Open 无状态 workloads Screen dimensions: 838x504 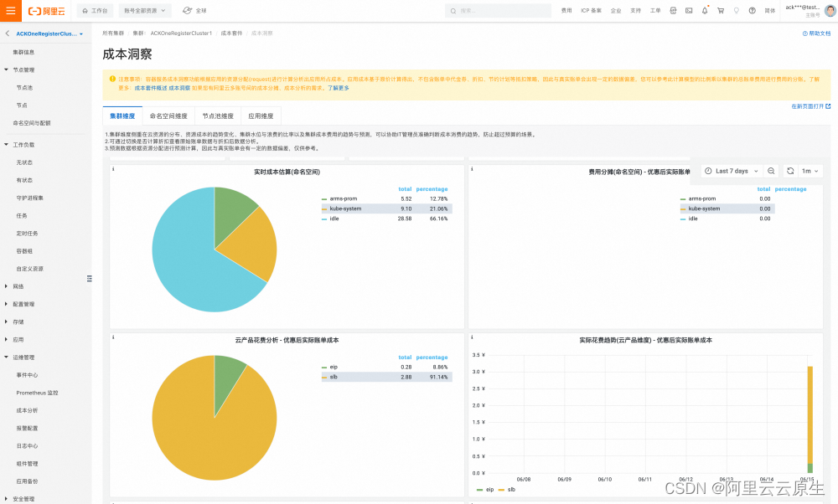pos(24,162)
